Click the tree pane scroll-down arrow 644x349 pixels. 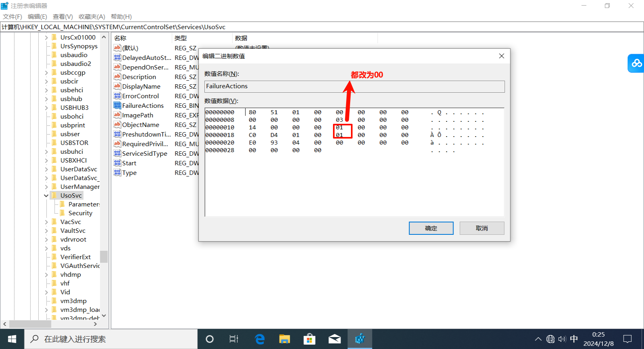point(104,315)
